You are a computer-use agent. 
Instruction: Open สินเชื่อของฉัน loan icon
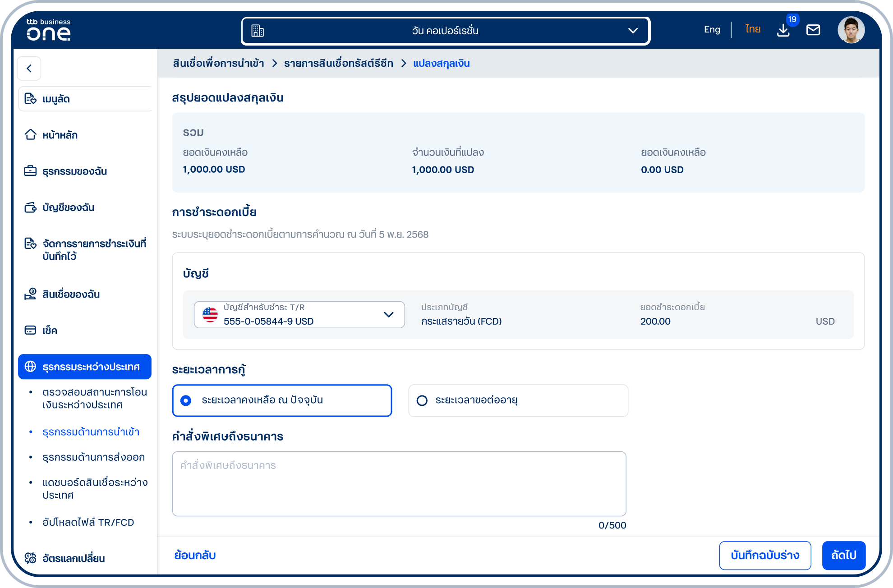coord(30,294)
